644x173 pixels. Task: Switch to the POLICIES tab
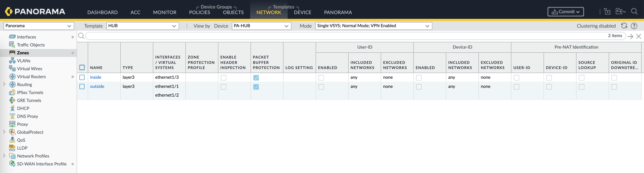(200, 12)
